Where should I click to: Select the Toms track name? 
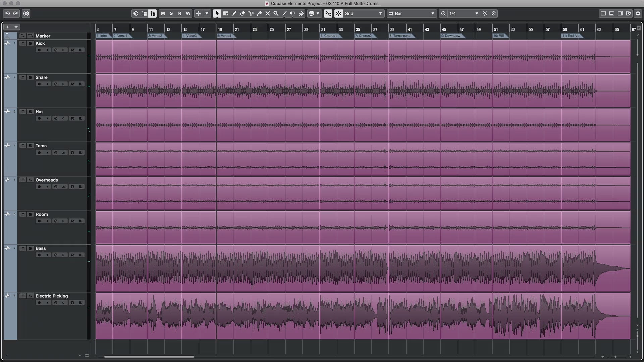[x=41, y=146]
